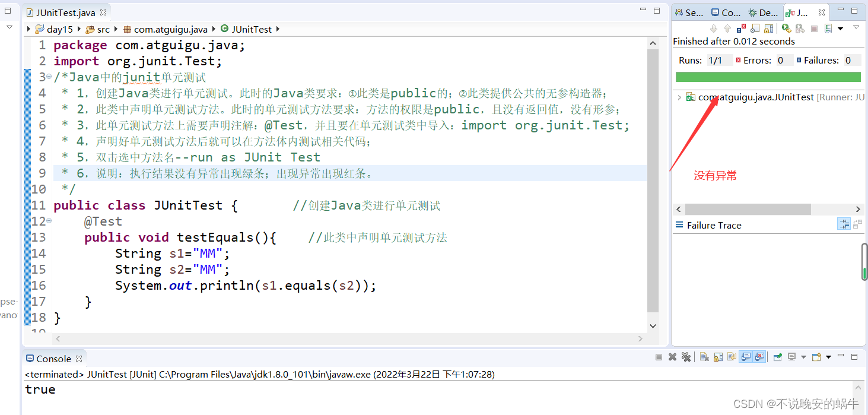Open the Debug tab

coord(763,12)
